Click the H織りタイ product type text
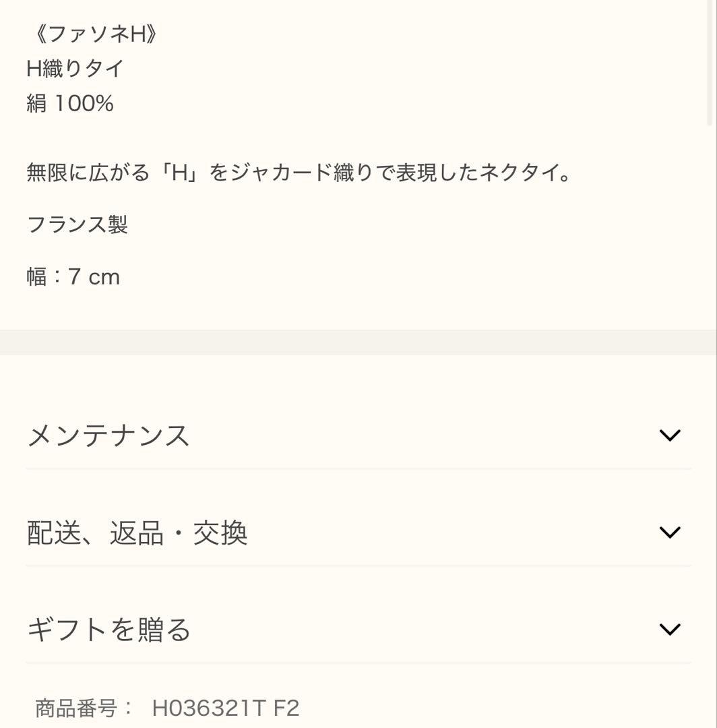The image size is (717, 728). pyautogui.click(x=75, y=68)
